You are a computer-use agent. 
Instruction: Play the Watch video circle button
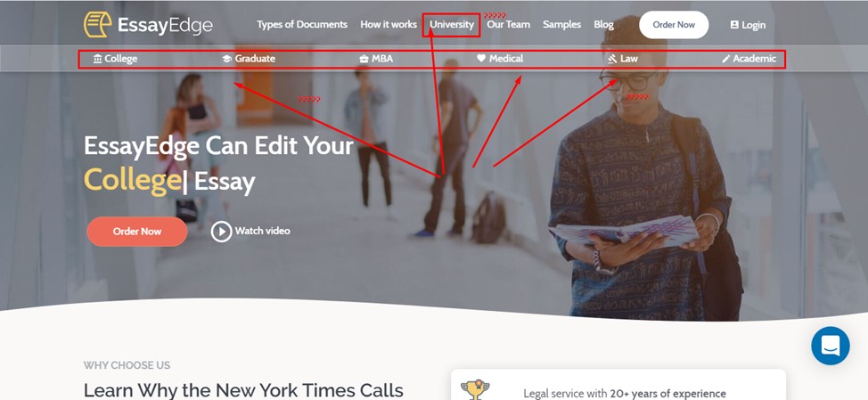pos(221,232)
